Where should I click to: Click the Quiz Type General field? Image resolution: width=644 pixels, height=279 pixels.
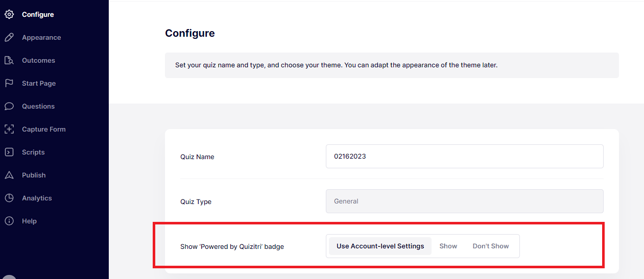[465, 201]
